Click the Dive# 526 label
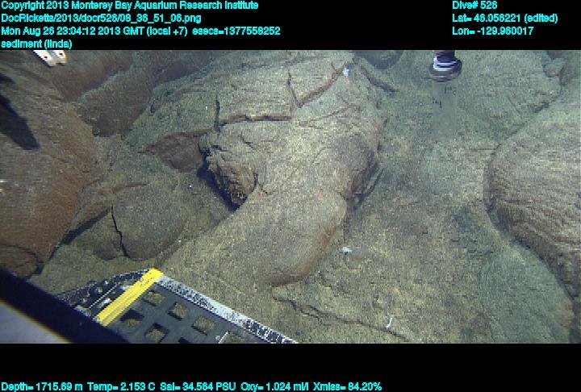 (474, 6)
